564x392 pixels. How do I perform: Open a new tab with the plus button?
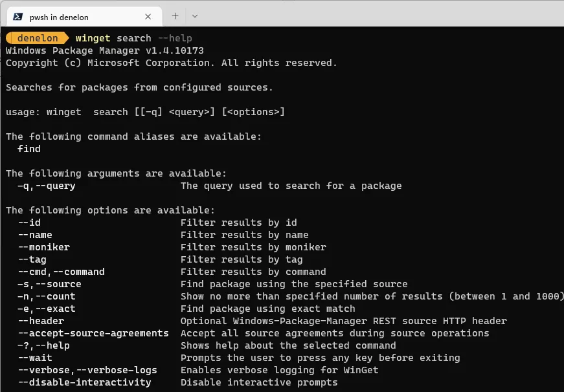click(x=175, y=16)
